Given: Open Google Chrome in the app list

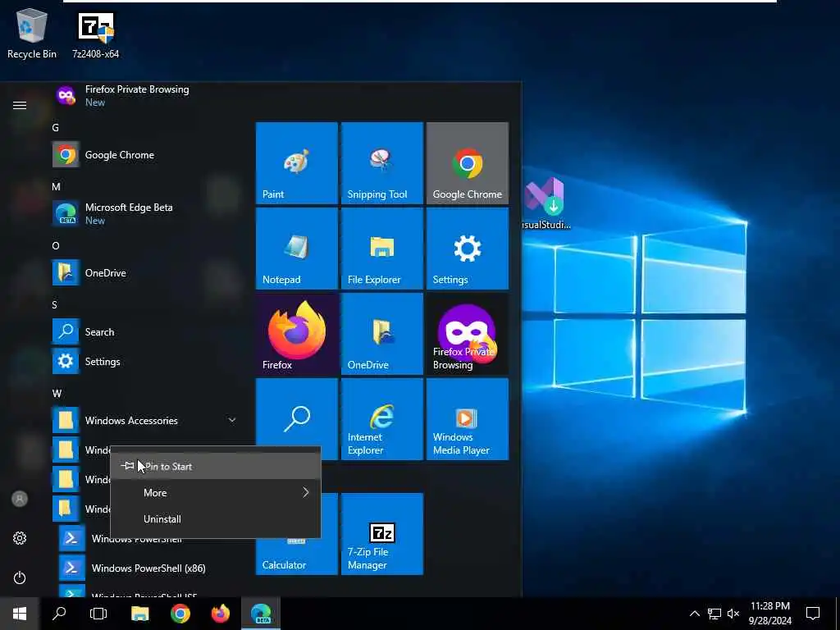Looking at the screenshot, I should pos(144,155).
